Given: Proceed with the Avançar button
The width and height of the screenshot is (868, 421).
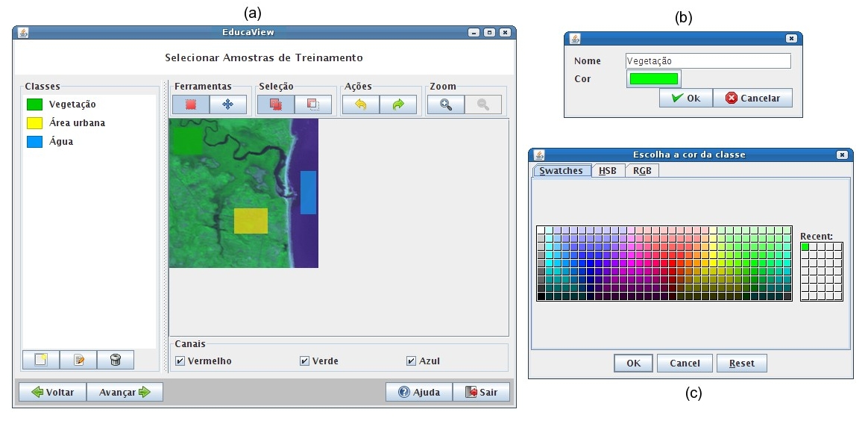Looking at the screenshot, I should tap(125, 392).
